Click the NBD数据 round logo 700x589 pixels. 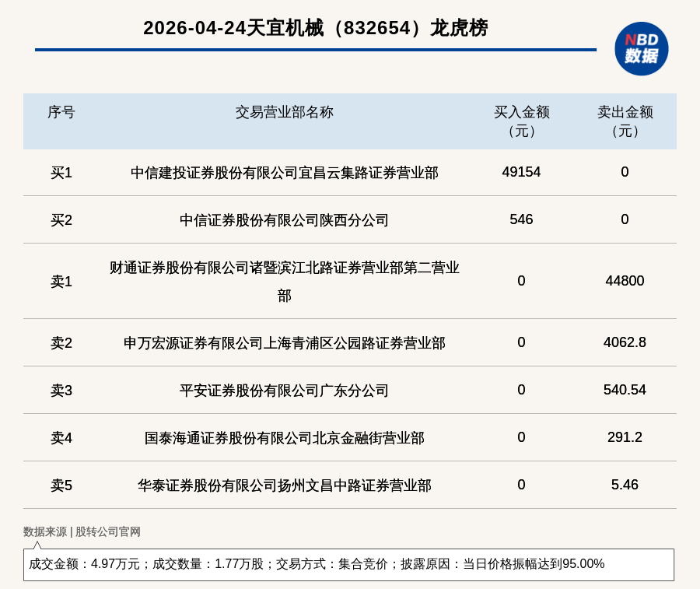(x=641, y=49)
